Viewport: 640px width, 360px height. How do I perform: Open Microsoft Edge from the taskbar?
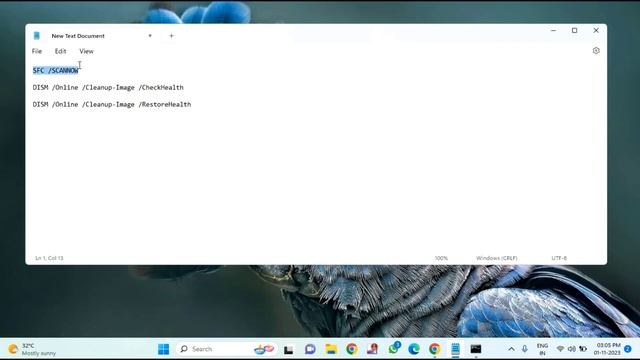point(414,349)
